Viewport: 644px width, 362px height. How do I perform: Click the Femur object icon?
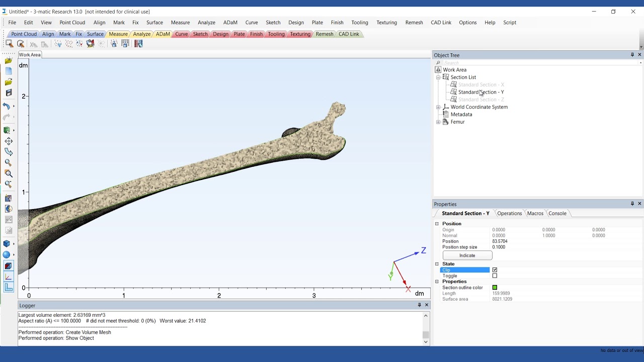pos(445,122)
